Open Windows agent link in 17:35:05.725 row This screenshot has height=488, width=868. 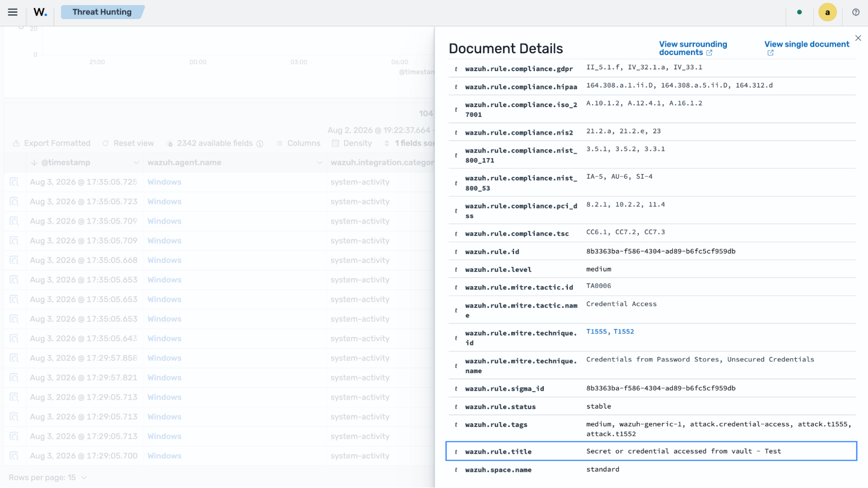(164, 182)
